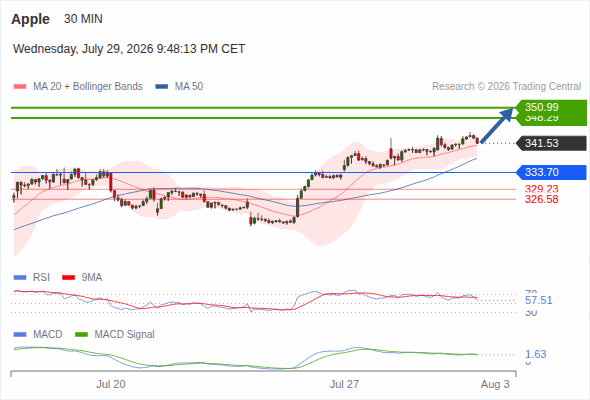Screen dimensions: 590x400
Task: Click the 30 MIN timeframe label
Action: [x=83, y=19]
